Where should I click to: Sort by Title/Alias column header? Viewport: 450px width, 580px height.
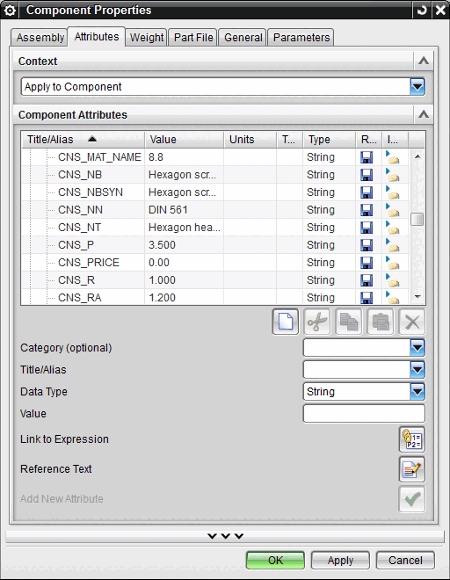pos(82,139)
